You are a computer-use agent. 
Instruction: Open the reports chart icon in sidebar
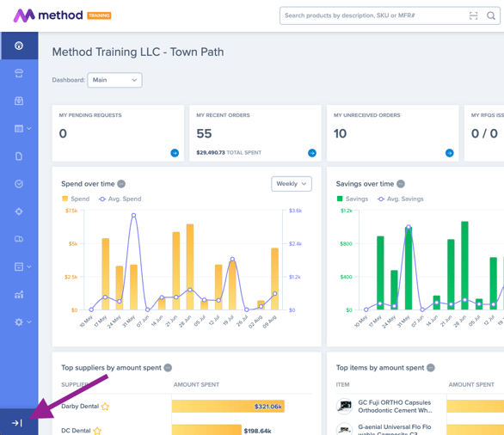[x=19, y=294]
